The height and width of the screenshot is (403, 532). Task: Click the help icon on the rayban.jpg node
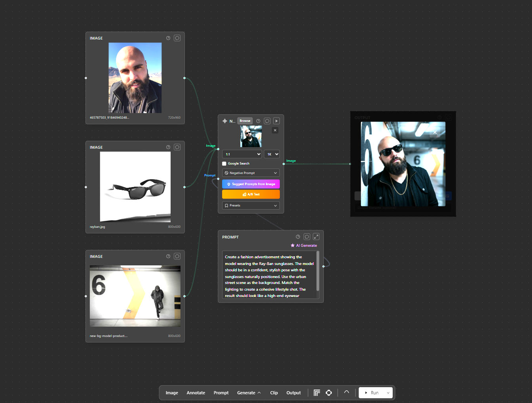coord(168,147)
